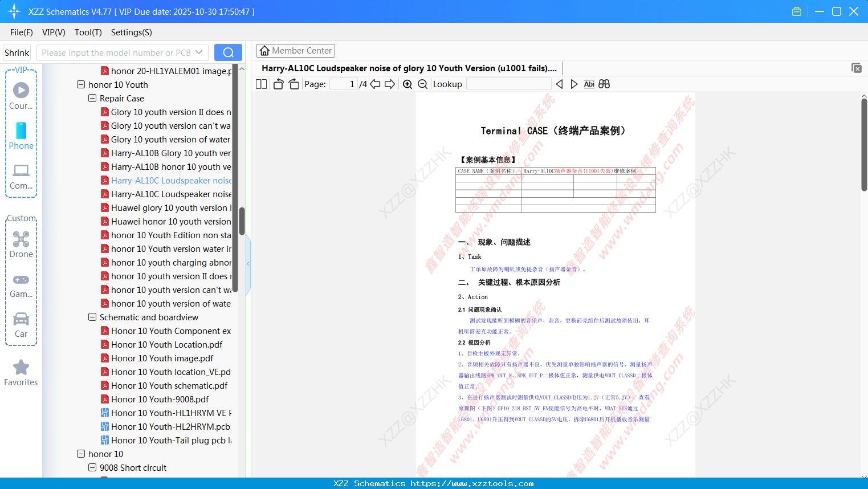Open the Course section in sidebar

point(21,96)
